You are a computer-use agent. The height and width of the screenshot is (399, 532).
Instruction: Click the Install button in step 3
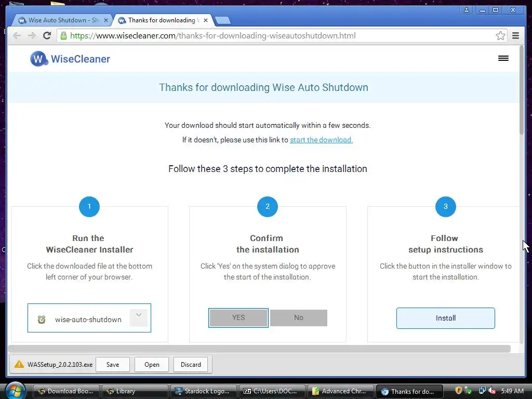pyautogui.click(x=445, y=318)
